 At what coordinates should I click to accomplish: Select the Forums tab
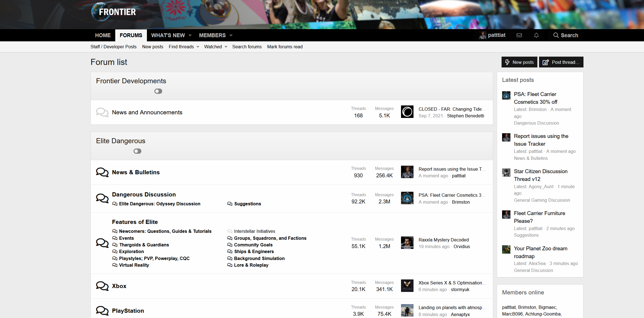[131, 35]
